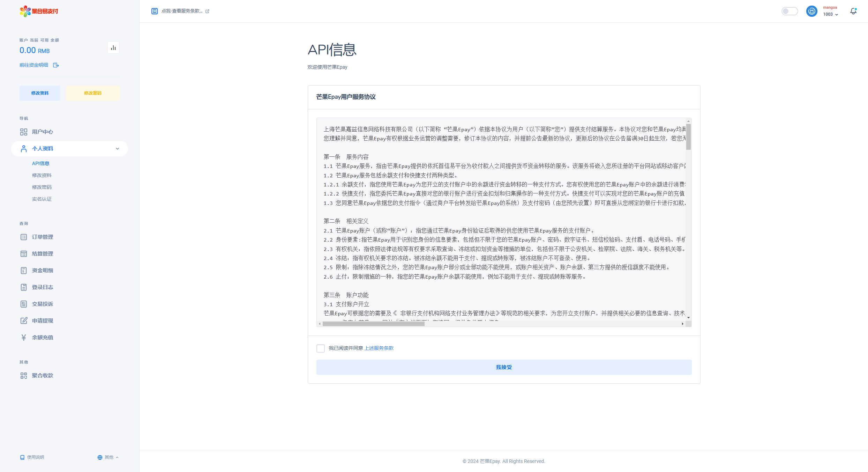868x472 pixels.
Task: Click inside the agreement text area
Action: click(x=501, y=219)
